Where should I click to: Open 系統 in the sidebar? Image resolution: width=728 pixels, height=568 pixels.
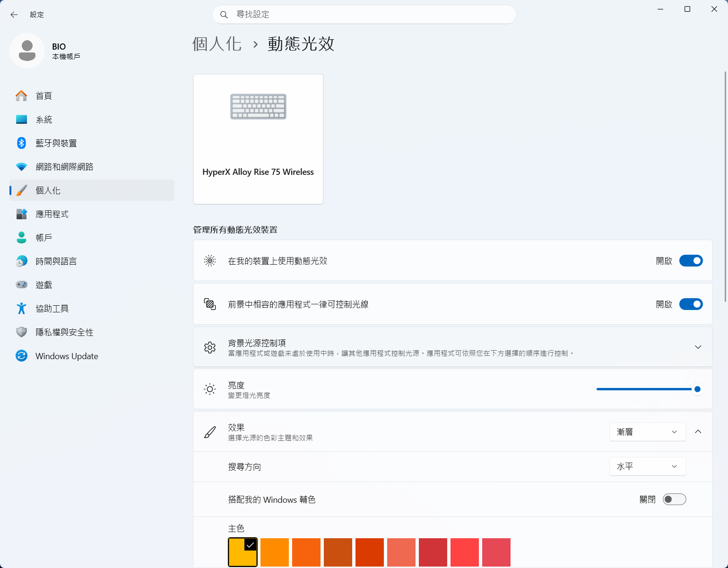tap(44, 120)
